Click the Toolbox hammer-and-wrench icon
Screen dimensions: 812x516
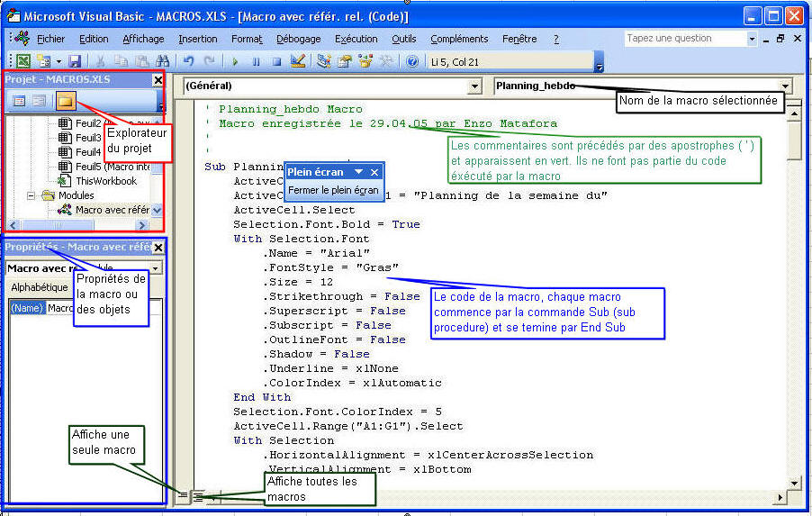pos(386,61)
